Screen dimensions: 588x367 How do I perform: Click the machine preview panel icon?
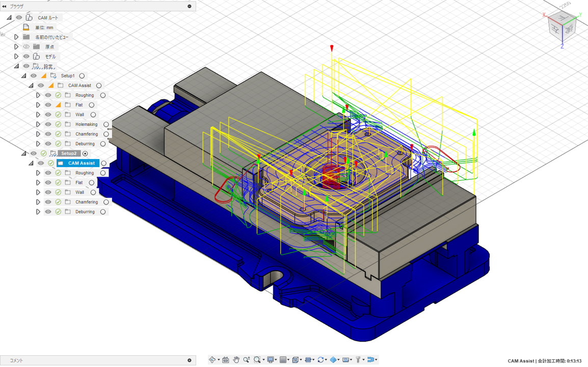click(x=346, y=360)
